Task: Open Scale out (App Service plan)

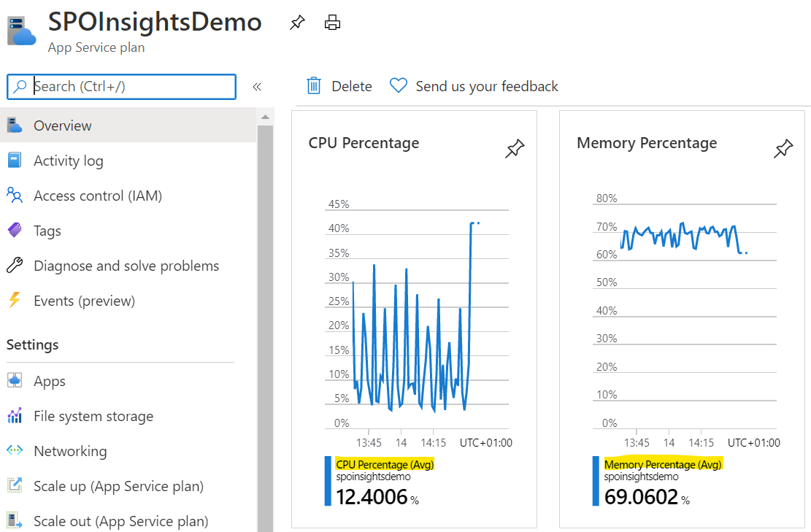Action: 128,521
